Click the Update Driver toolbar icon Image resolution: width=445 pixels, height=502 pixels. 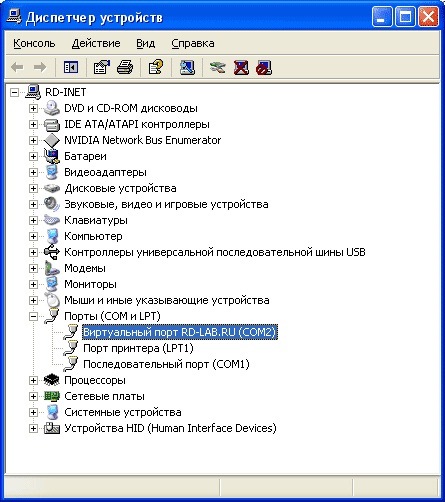coord(217,67)
